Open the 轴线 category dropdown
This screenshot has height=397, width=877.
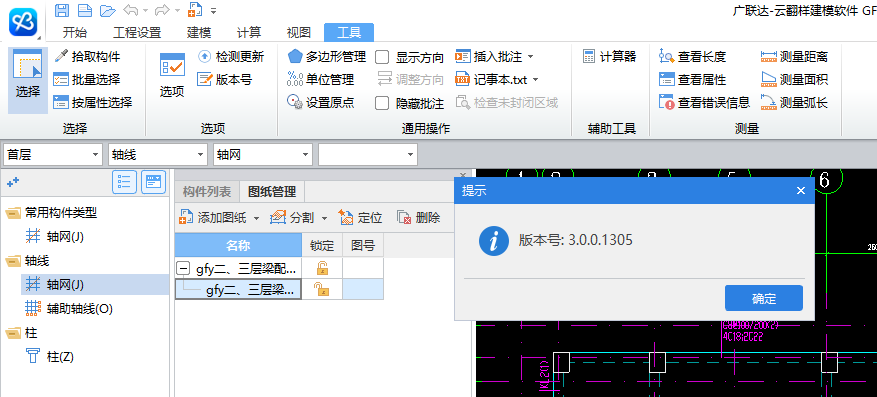(158, 154)
